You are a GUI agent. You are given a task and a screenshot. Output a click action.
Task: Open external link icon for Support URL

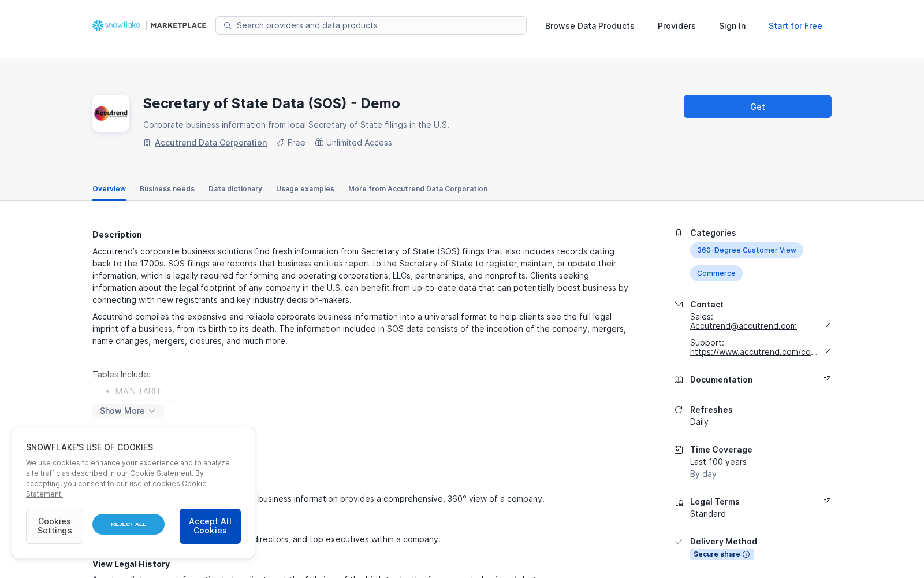pyautogui.click(x=827, y=352)
